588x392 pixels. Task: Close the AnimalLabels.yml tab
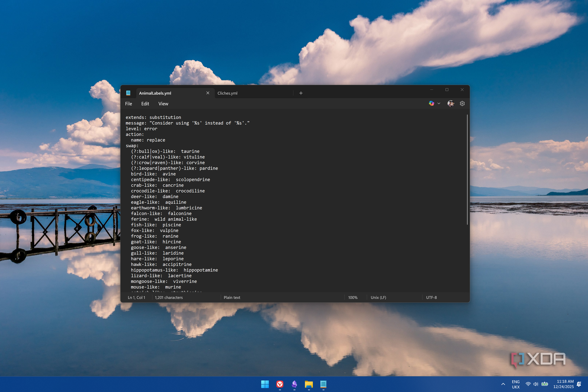(208, 93)
